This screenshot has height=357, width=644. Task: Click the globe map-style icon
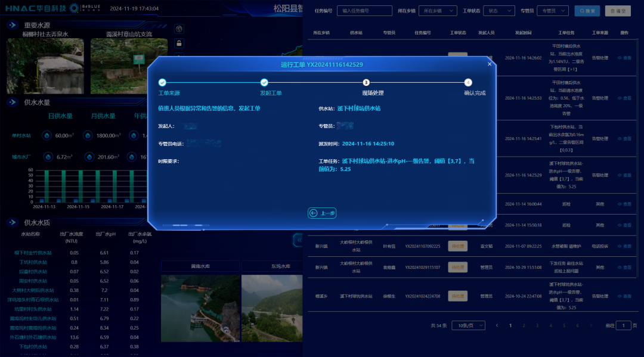click(179, 29)
